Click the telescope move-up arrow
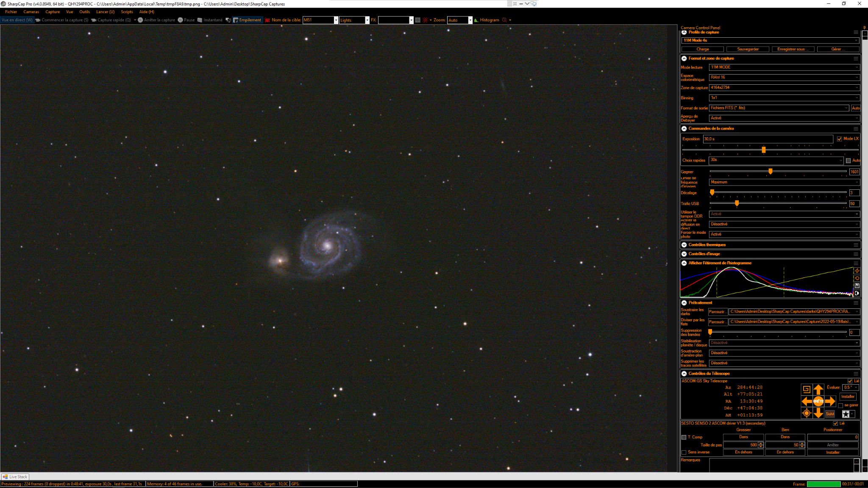Image resolution: width=868 pixels, height=488 pixels. click(x=818, y=389)
